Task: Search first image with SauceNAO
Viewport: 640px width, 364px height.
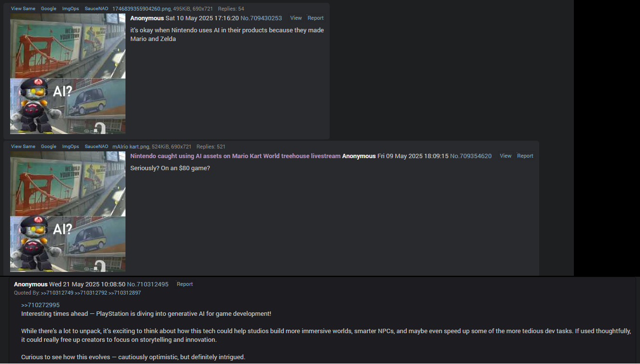Action: click(97, 9)
